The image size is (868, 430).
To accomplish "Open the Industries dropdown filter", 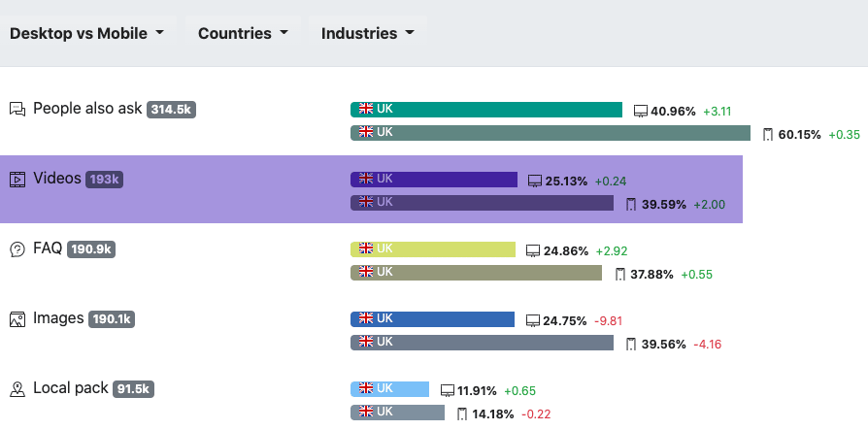I will [368, 33].
